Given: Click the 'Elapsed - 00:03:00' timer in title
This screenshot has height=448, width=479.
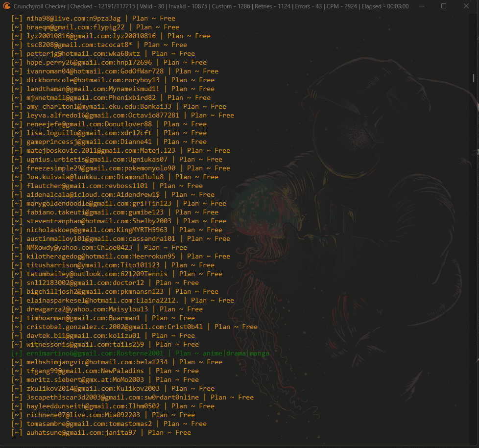Looking at the screenshot, I should coord(385,6).
